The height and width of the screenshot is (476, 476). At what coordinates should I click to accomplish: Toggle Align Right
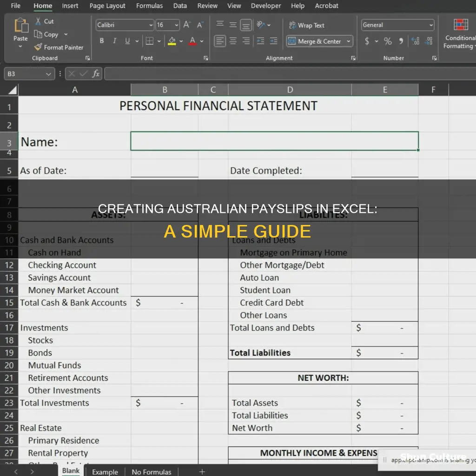[x=246, y=41]
